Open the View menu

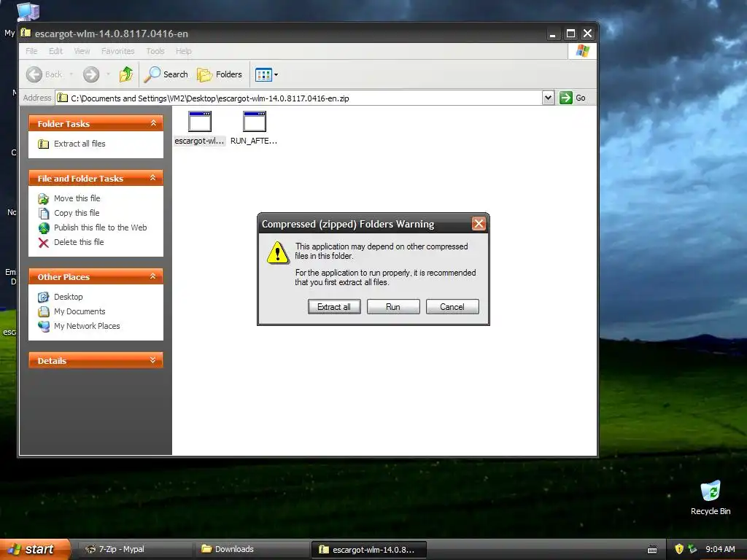[x=82, y=51]
